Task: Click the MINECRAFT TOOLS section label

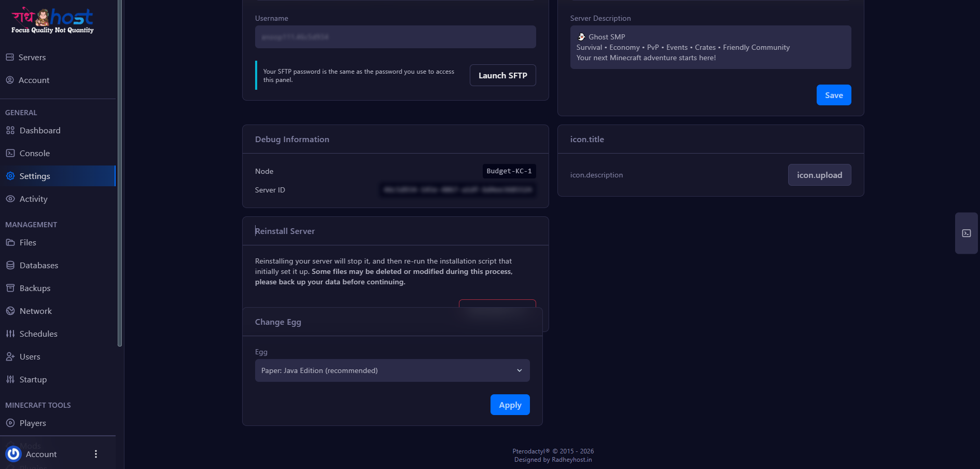Action: pyautogui.click(x=38, y=405)
